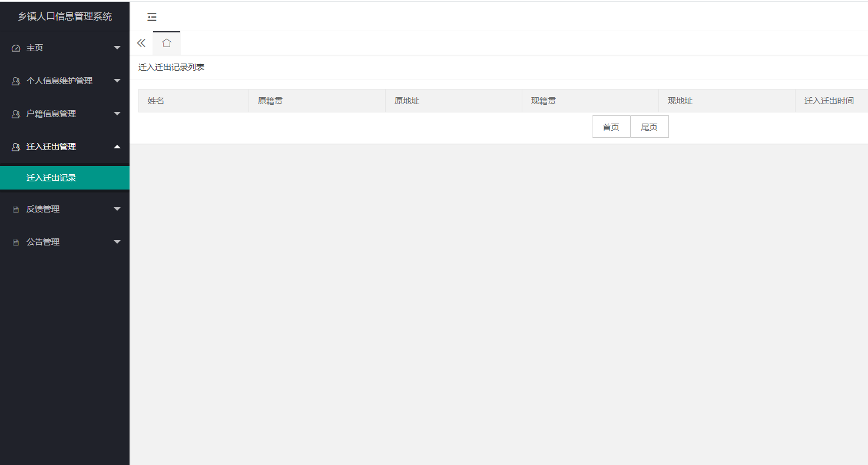Screen dimensions: 868x465
Task: Expand the 户籍信息管理 dropdown arrow
Action: pos(117,114)
